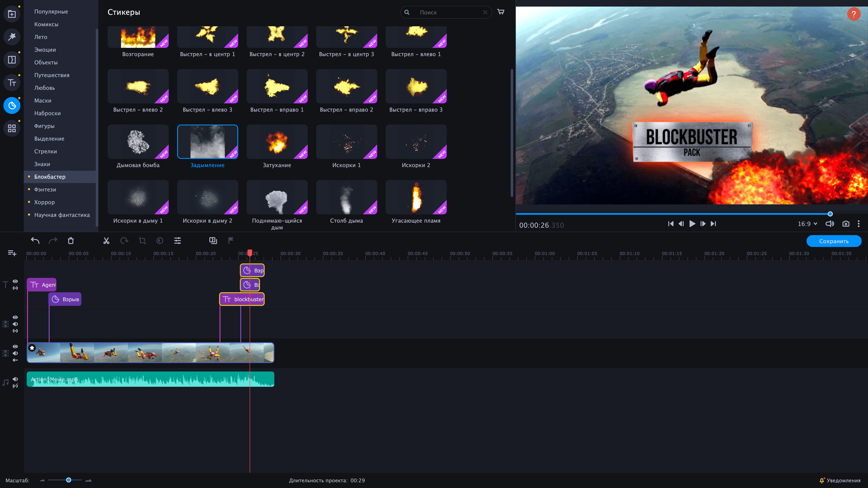868x488 pixels.
Task: Click the undo arrow icon
Action: tap(35, 241)
